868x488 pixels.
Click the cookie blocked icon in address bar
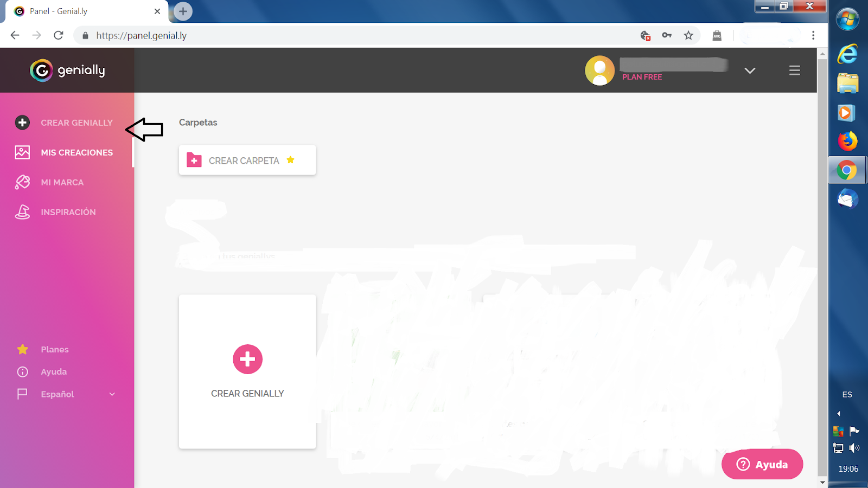[x=645, y=35]
